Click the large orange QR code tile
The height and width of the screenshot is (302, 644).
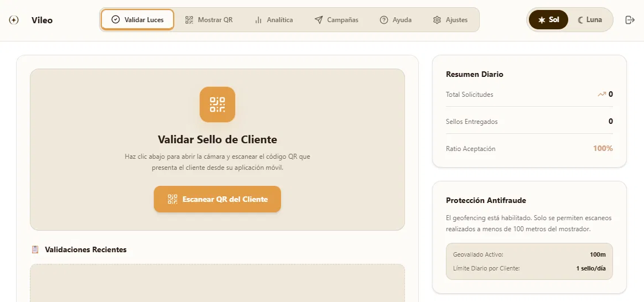(217, 104)
